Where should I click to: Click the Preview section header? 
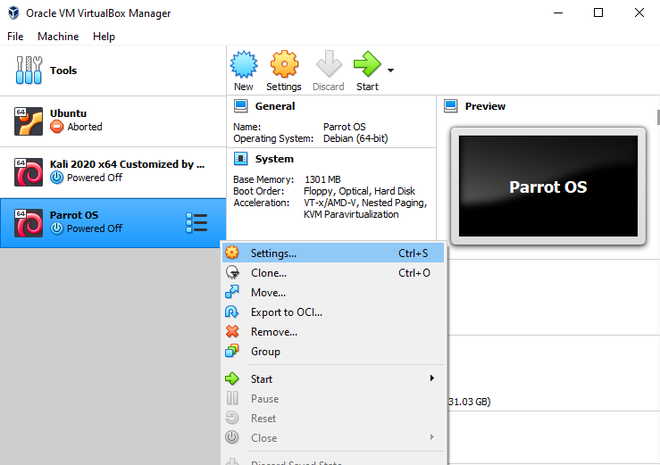pos(485,106)
